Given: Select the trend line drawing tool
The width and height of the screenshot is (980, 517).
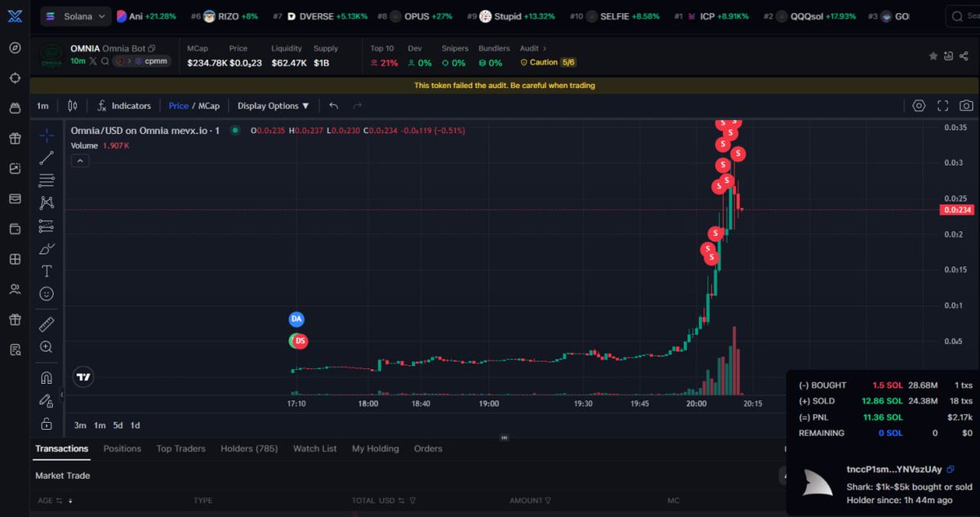Looking at the screenshot, I should click(47, 158).
